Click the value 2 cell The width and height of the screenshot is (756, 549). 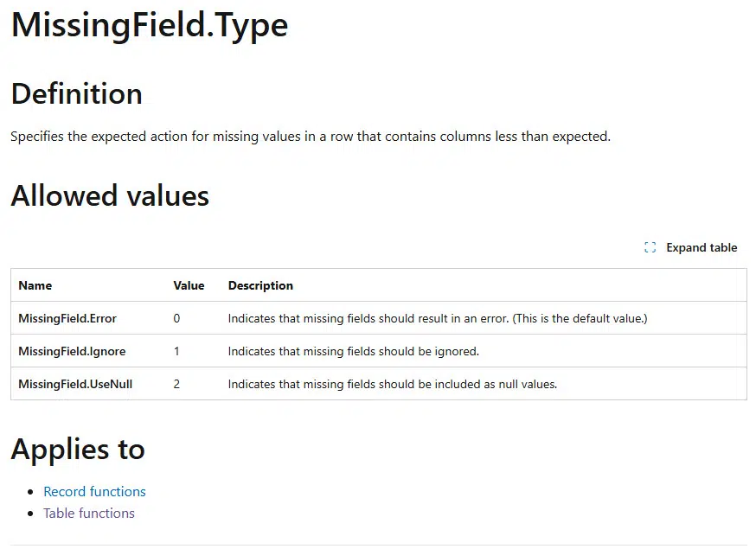176,384
